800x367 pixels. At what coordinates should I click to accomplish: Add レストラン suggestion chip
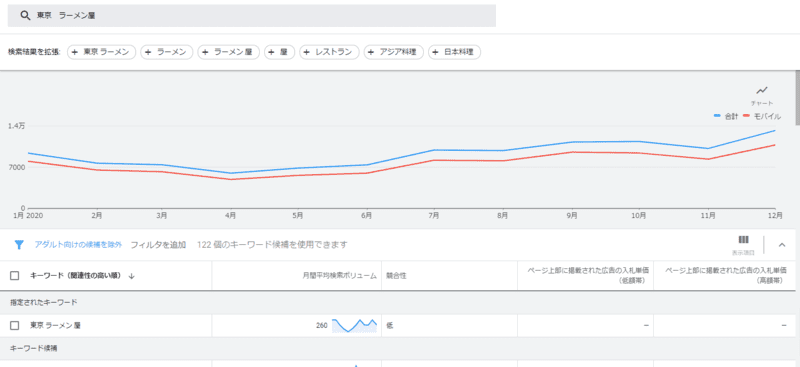329,52
